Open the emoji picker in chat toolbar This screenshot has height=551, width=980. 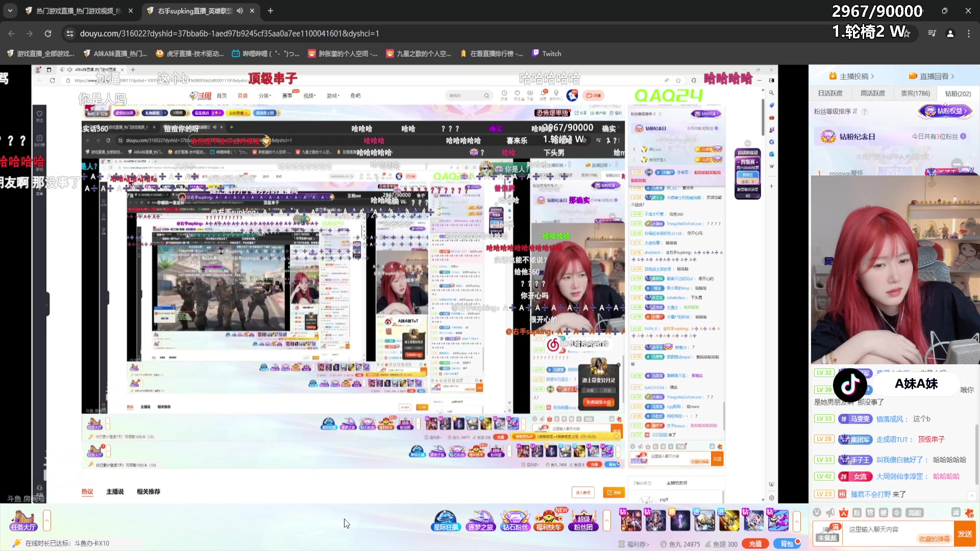click(817, 513)
